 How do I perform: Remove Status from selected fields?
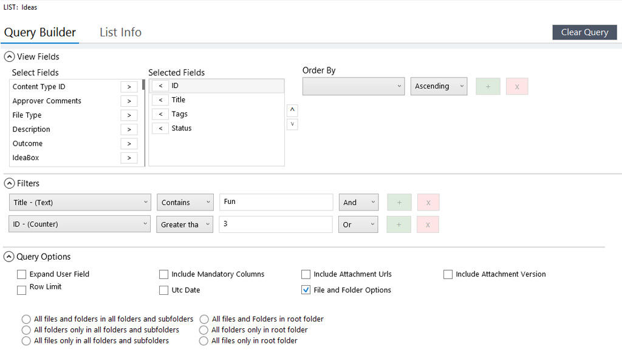tap(160, 129)
